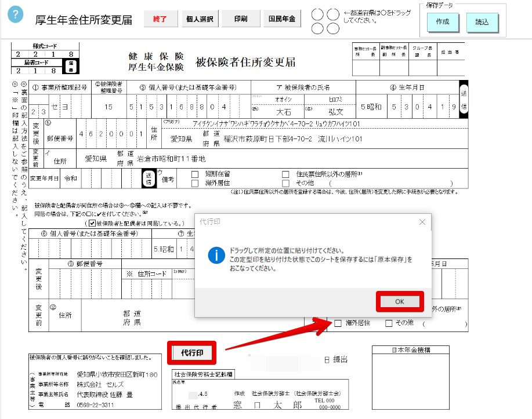Switch to the 国民年金 form

282,19
